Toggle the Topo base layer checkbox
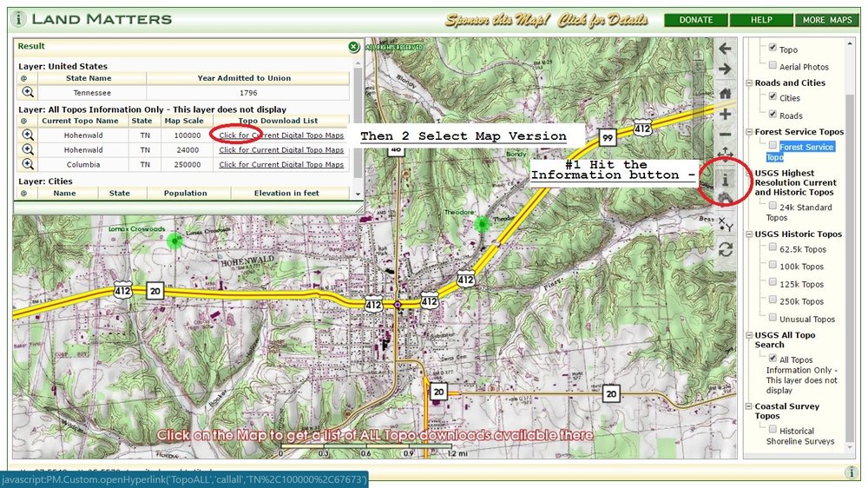This screenshot has width=868, height=488. click(x=773, y=48)
